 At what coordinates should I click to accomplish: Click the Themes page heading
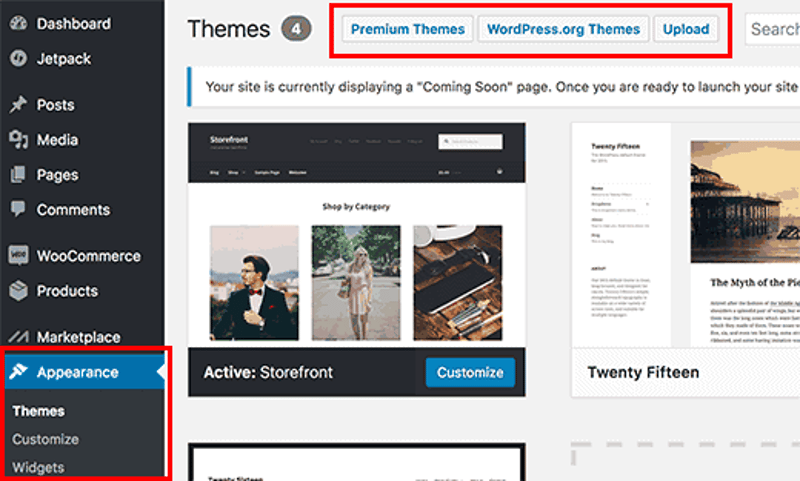(x=229, y=29)
